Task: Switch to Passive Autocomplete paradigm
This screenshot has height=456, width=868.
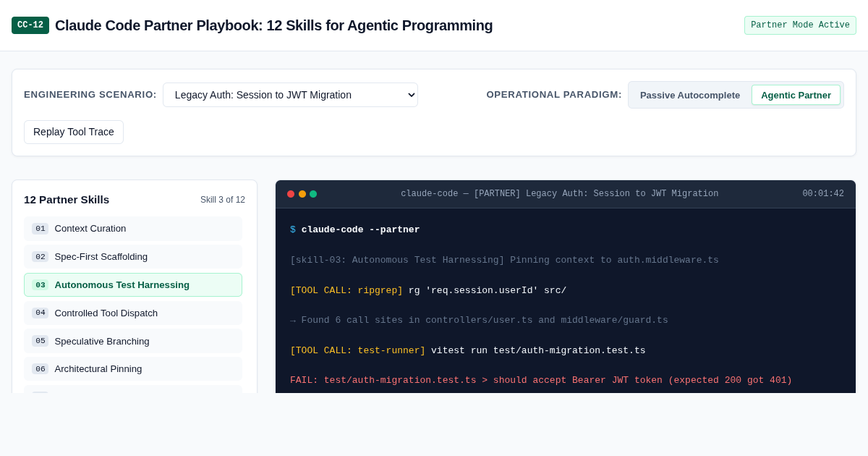Action: click(690, 95)
